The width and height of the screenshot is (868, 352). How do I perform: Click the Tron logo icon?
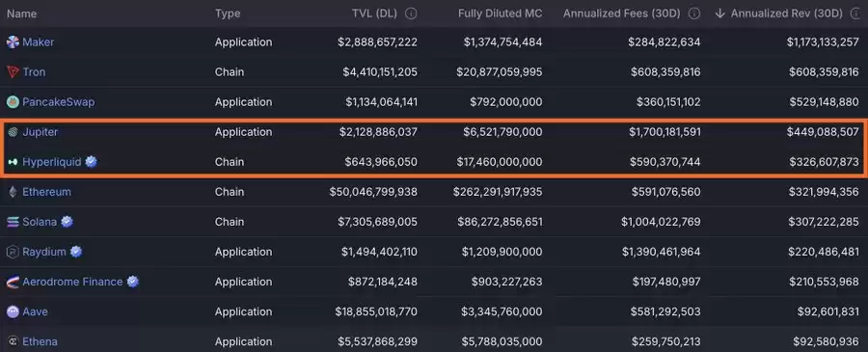(x=13, y=72)
